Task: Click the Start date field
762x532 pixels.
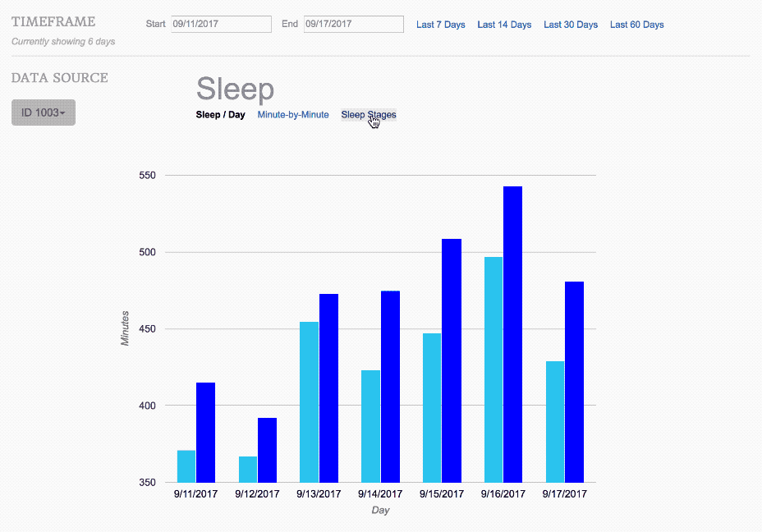Action: 221,24
